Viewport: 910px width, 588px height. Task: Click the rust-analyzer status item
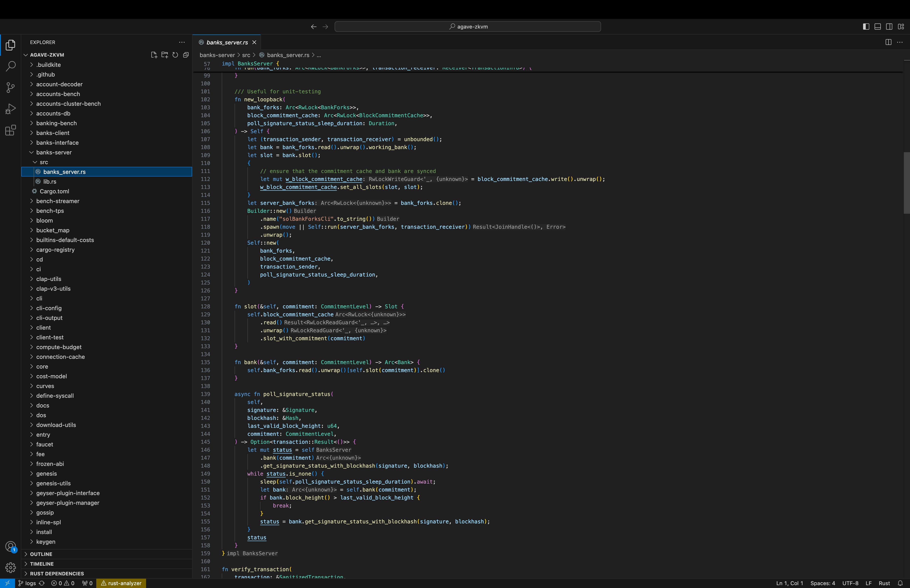(121, 583)
